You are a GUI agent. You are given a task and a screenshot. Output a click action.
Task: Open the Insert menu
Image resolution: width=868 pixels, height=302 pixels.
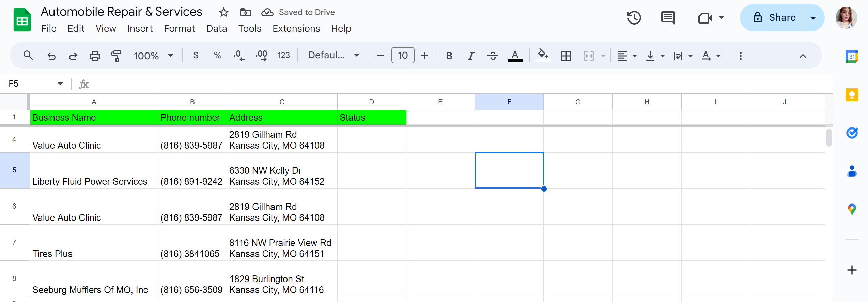(x=140, y=29)
